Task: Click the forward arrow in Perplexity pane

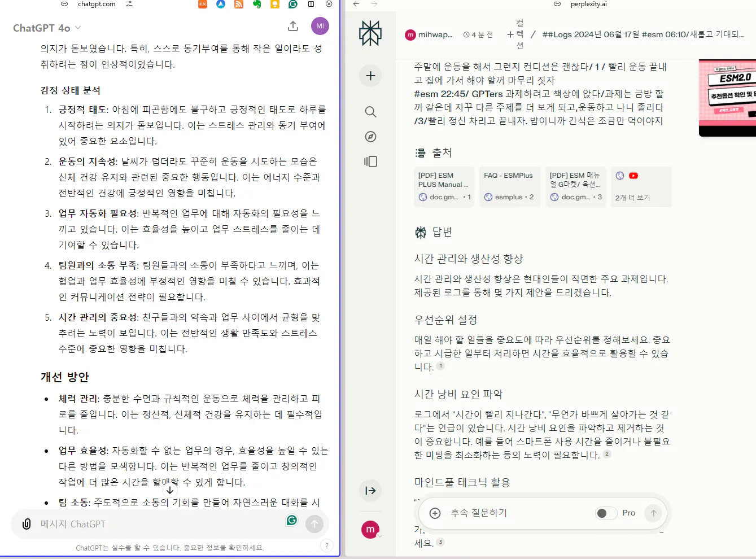Action: [374, 4]
